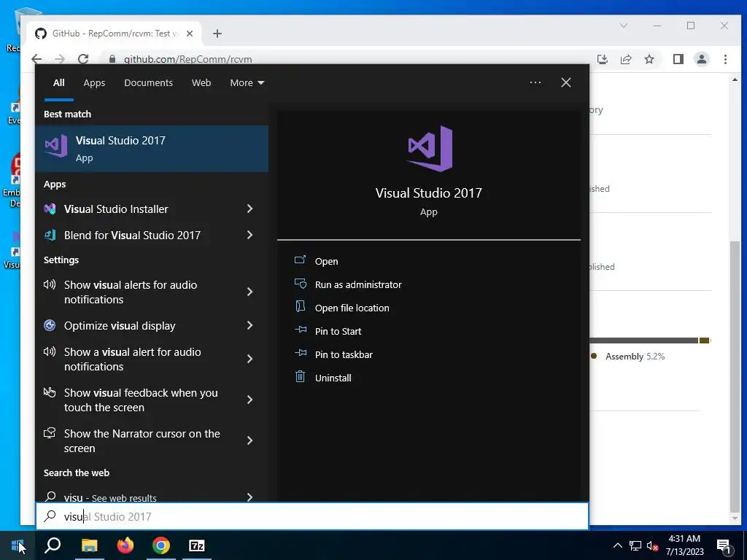Viewport: 747px width, 560px height.
Task: Click the taskbar Search magnifier icon
Action: click(x=53, y=545)
